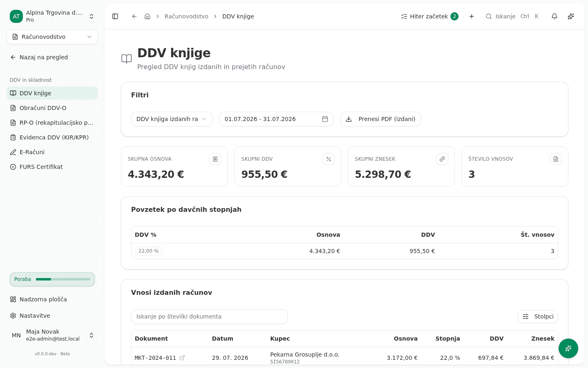The height and width of the screenshot is (368, 588).
Task: Open the Iskanje search box
Action: click(513, 16)
